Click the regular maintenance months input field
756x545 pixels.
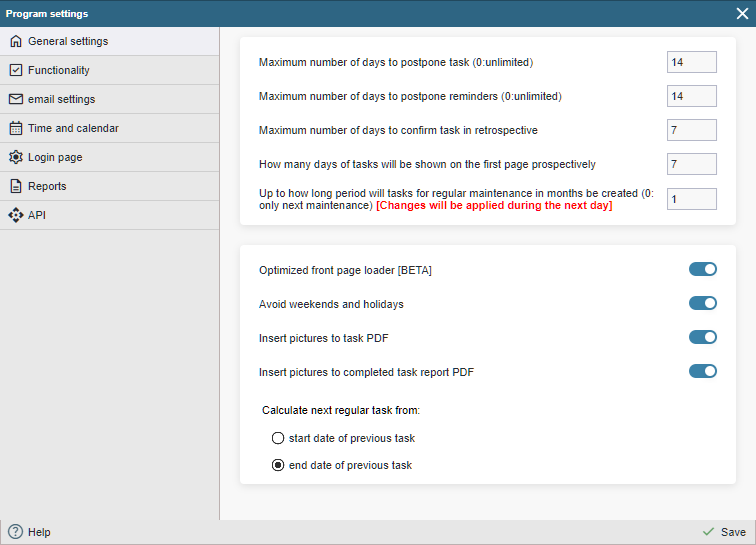click(691, 199)
